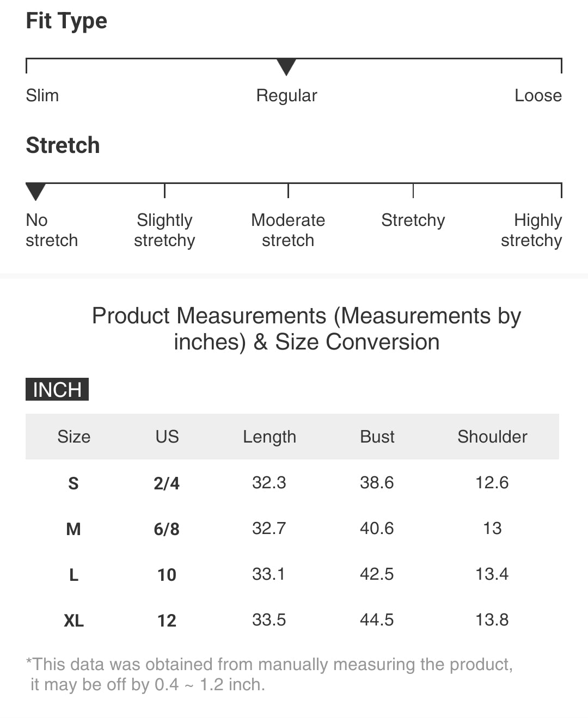The image size is (588, 718).
Task: Select the INCH unit label
Action: (x=57, y=389)
